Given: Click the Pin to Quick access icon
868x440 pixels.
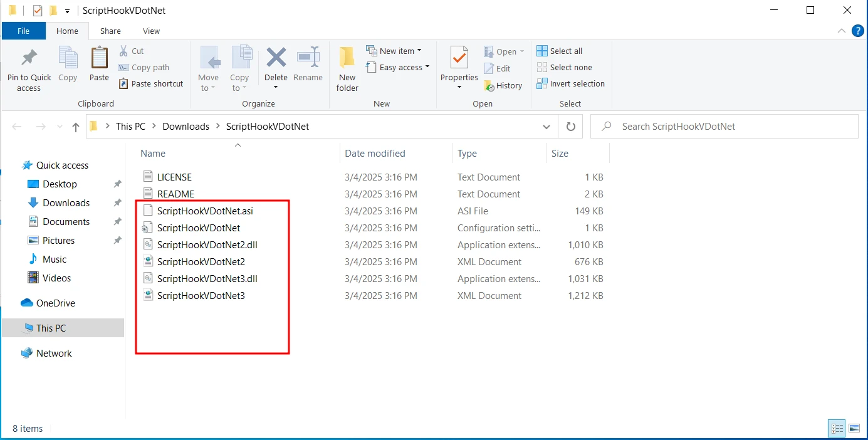Looking at the screenshot, I should click(x=29, y=58).
